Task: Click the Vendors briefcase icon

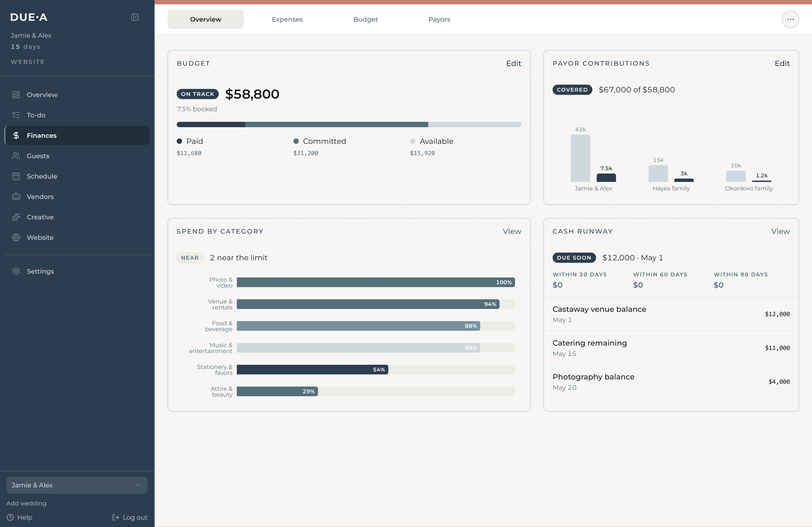Action: [x=16, y=197]
